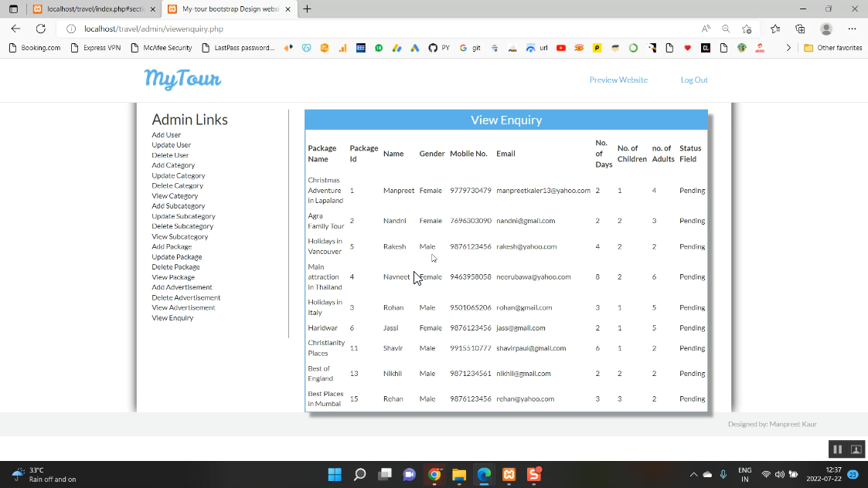This screenshot has width=868, height=488.
Task: Open the XAMPP app in the taskbar
Action: pos(509,474)
